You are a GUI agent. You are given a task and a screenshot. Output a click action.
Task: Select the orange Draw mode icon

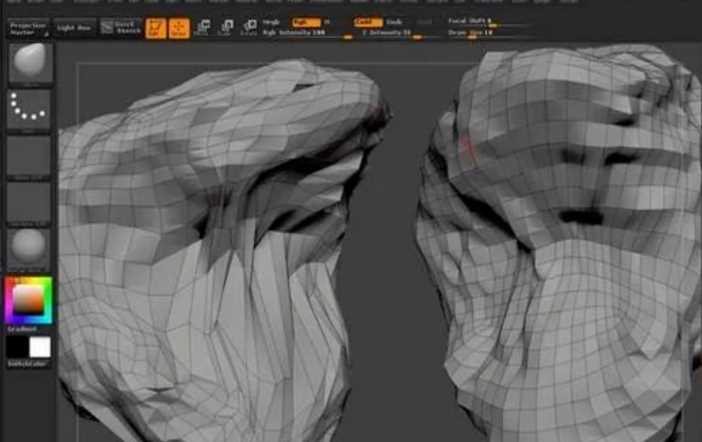pyautogui.click(x=179, y=28)
